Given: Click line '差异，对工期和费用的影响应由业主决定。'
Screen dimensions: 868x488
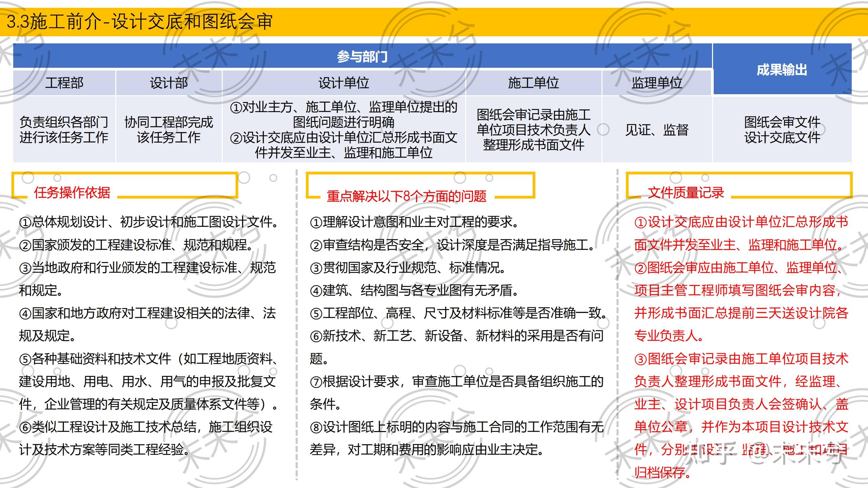Looking at the screenshot, I should (x=427, y=450).
